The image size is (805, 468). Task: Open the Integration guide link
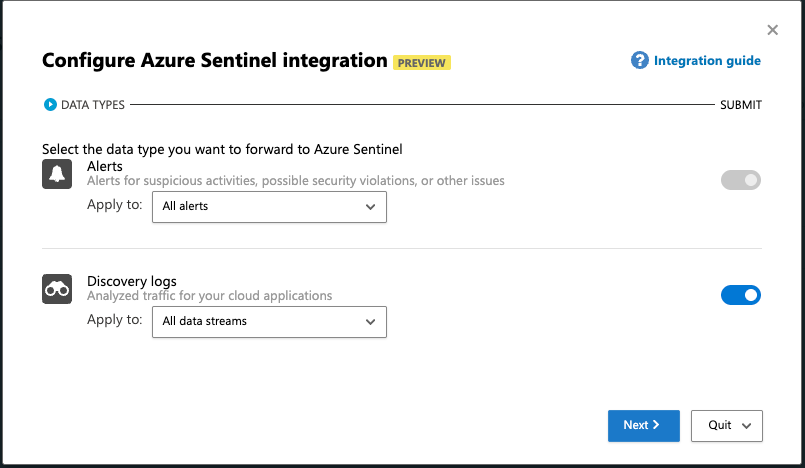click(707, 61)
